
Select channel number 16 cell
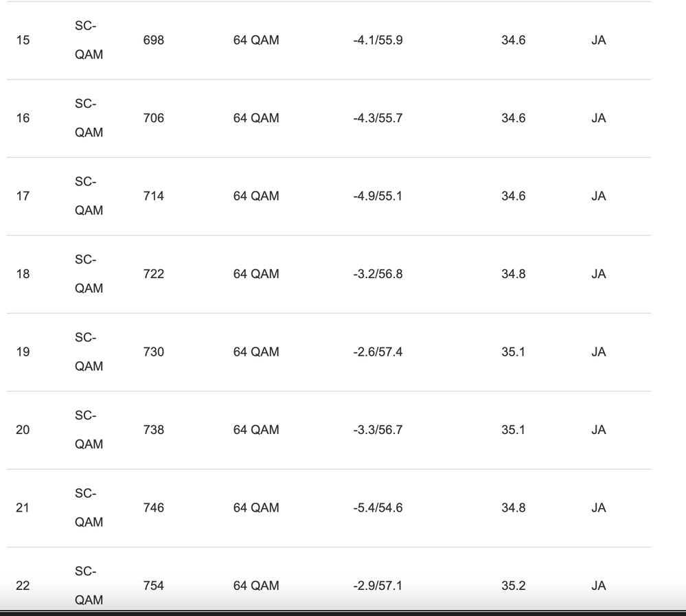pyautogui.click(x=23, y=118)
